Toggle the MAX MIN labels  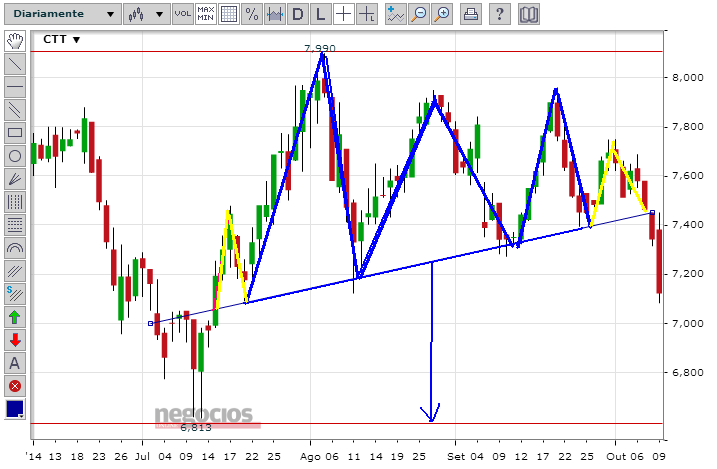[205, 14]
